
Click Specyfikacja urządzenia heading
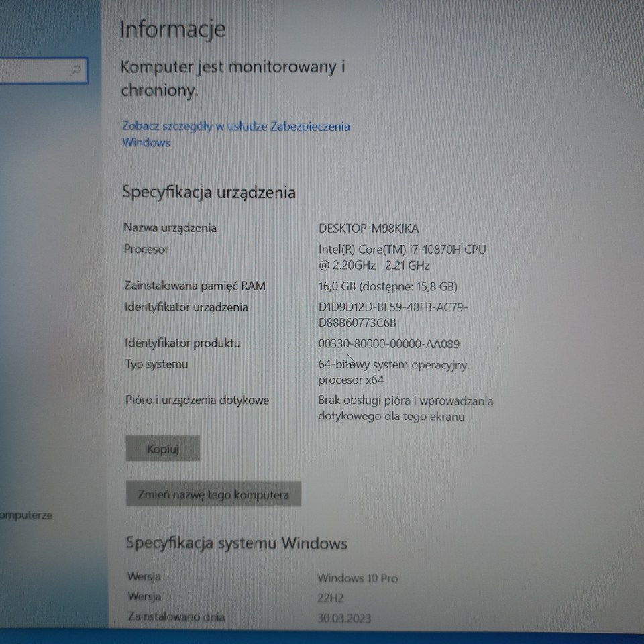point(209,193)
